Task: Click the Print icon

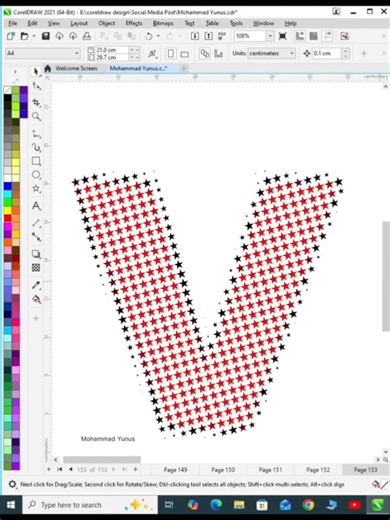Action: (x=87, y=36)
